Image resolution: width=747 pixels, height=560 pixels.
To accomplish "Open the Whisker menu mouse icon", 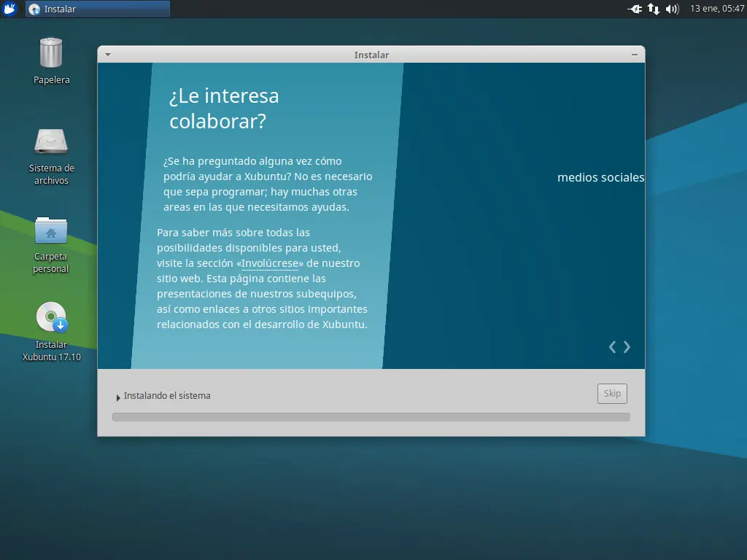I will [x=9, y=9].
